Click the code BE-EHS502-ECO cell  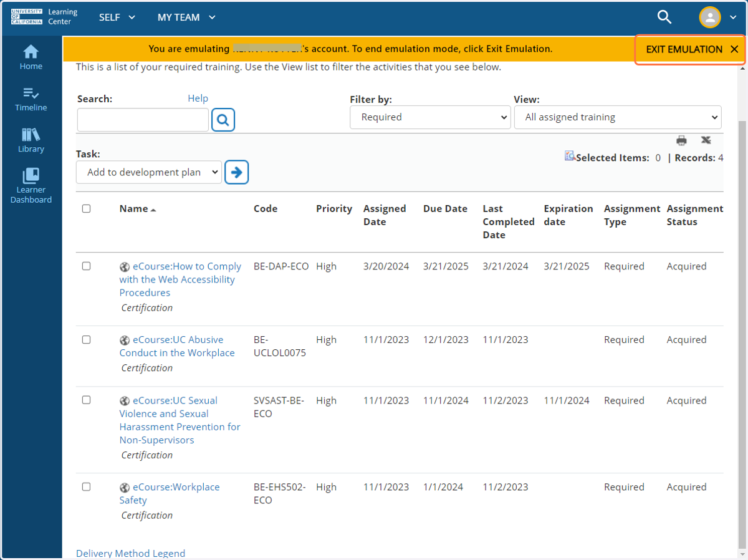tap(280, 493)
